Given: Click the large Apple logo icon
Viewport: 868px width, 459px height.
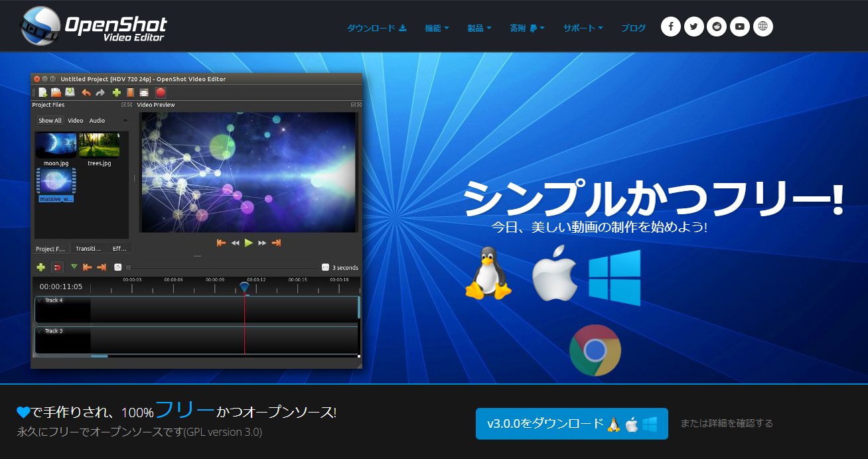Looking at the screenshot, I should tap(556, 273).
